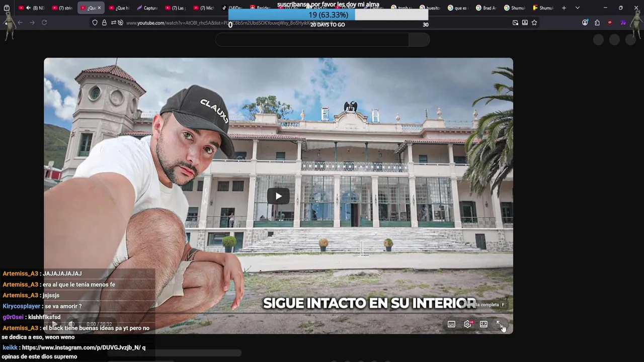Toggle subtitles in the video player

point(451,324)
